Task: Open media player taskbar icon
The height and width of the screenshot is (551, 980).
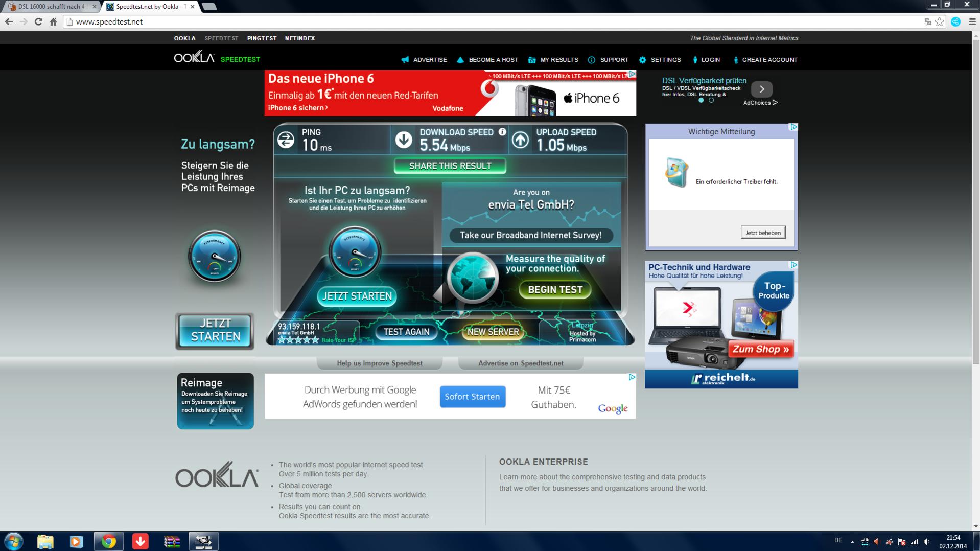Action: tap(76, 541)
